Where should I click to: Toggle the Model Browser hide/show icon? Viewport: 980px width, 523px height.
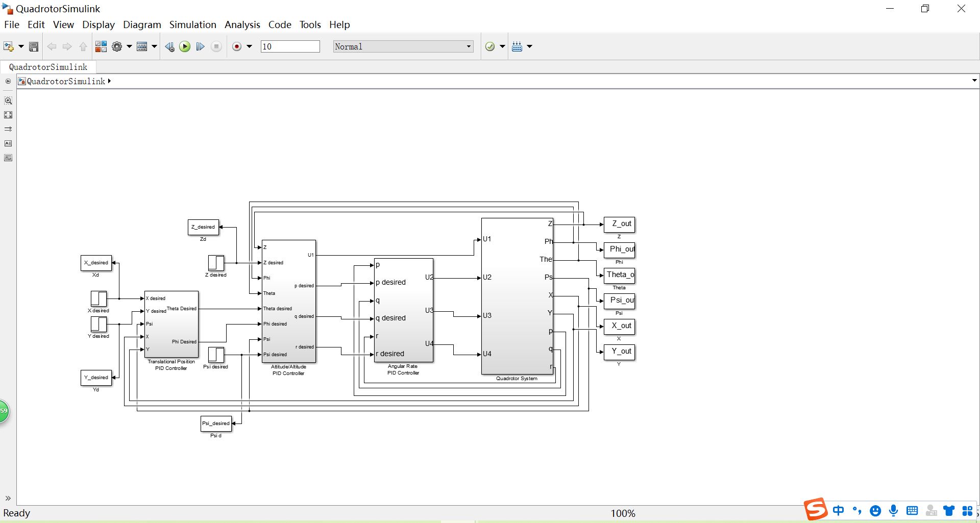pos(8,81)
